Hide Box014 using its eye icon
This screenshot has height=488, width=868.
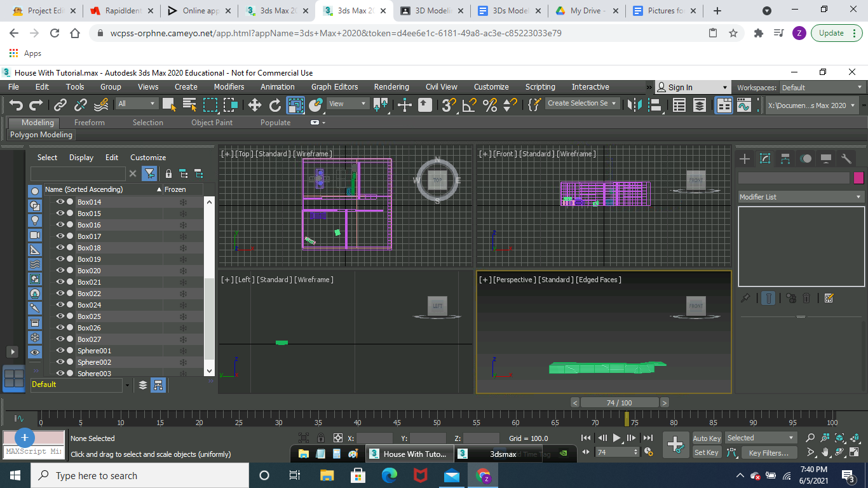[x=60, y=202]
